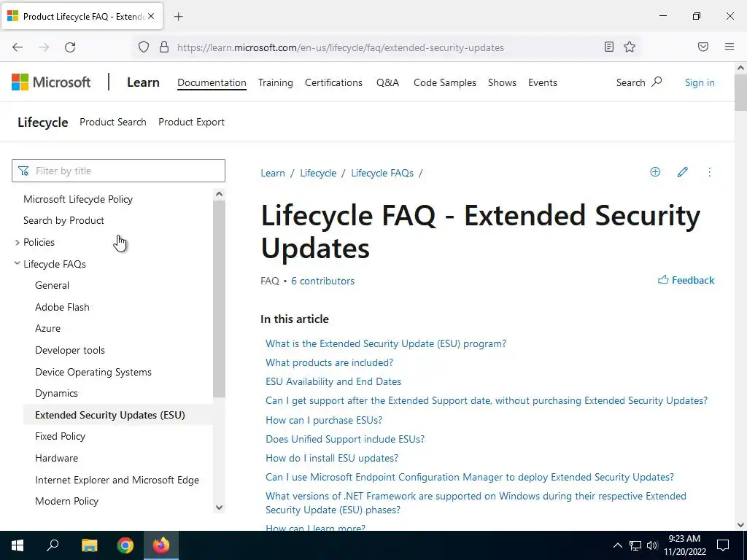Open the volume speaker tray icon
The width and height of the screenshot is (747, 560).
coord(652,545)
